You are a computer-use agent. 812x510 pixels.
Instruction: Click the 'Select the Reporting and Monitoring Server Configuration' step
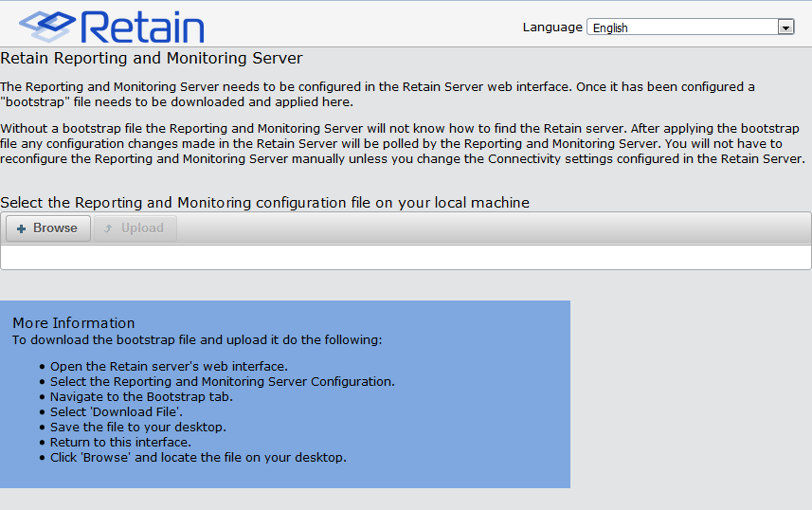pos(223,382)
